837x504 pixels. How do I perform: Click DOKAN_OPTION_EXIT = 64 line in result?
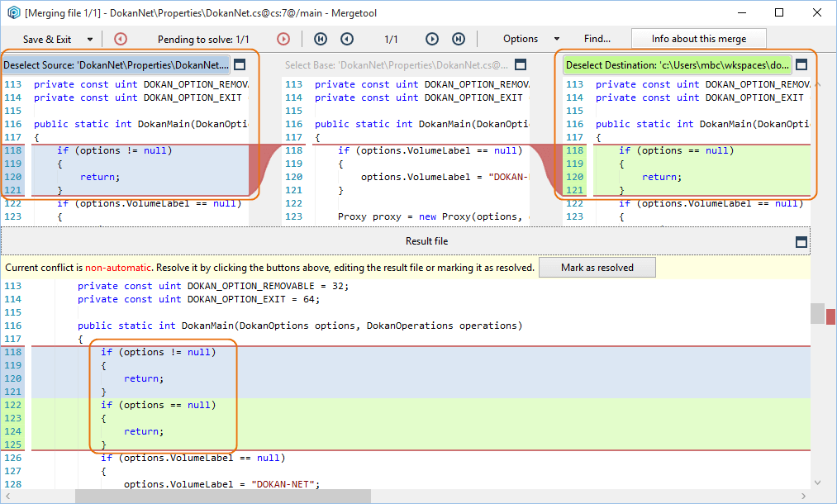click(198, 300)
